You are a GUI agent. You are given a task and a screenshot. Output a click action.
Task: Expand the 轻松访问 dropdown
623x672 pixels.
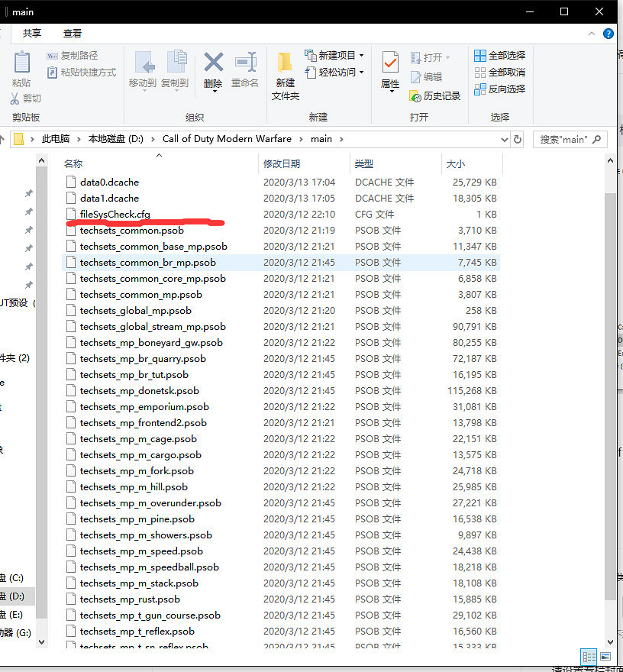pos(361,73)
